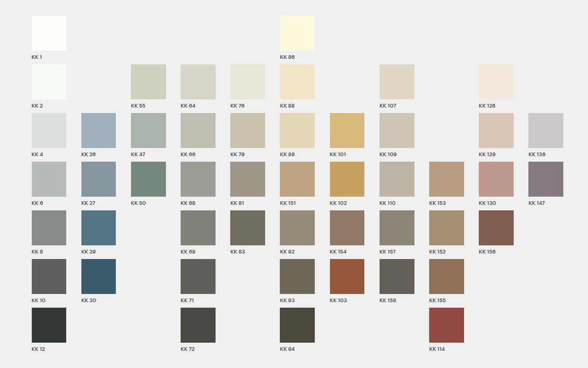Click the KK 155 label text

tap(437, 301)
